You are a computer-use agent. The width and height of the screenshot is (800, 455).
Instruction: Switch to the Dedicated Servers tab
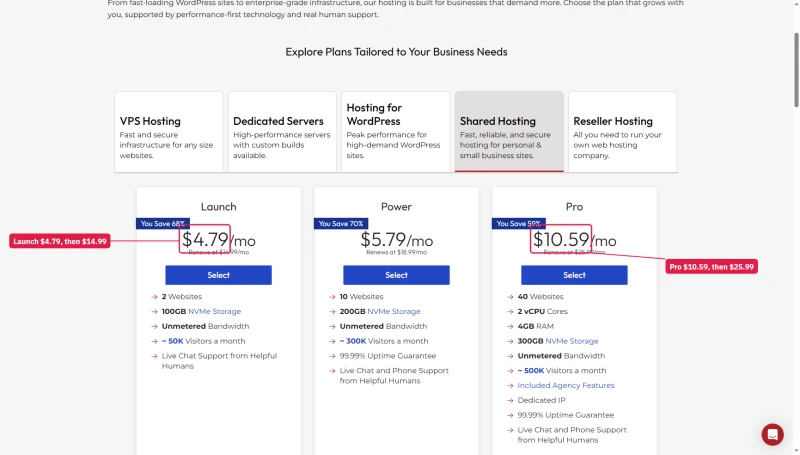(x=282, y=132)
